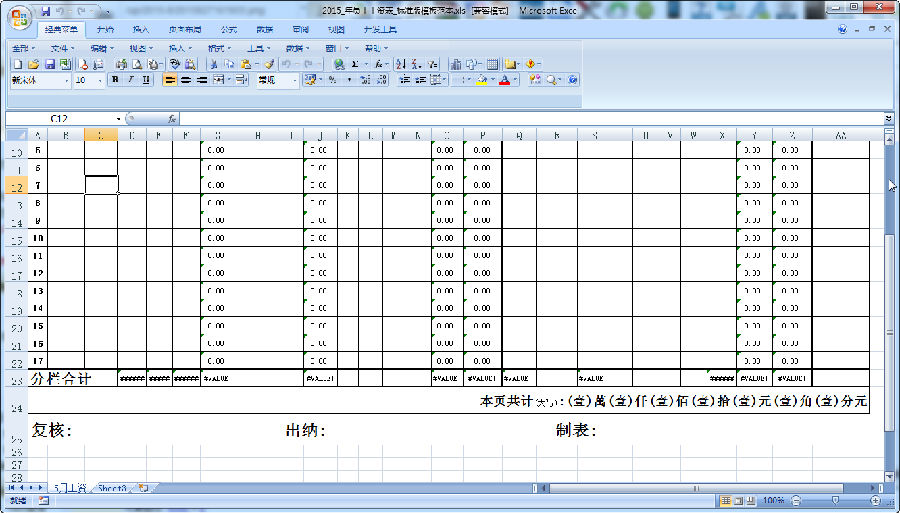
Task: Switch to Normal view in status bar
Action: point(726,501)
